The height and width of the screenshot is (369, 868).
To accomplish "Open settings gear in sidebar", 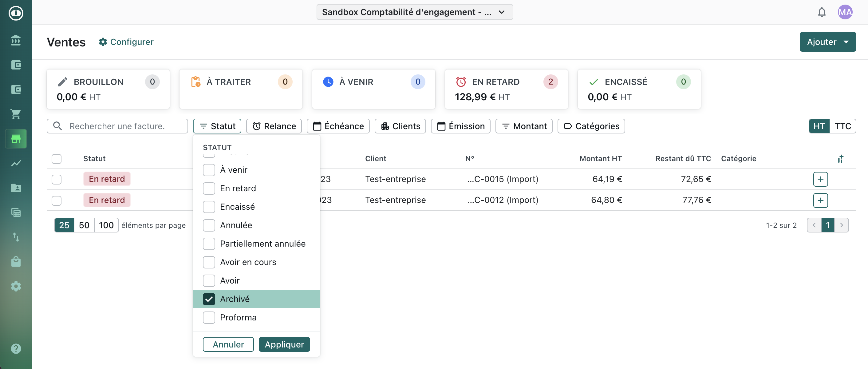I will tap(15, 286).
